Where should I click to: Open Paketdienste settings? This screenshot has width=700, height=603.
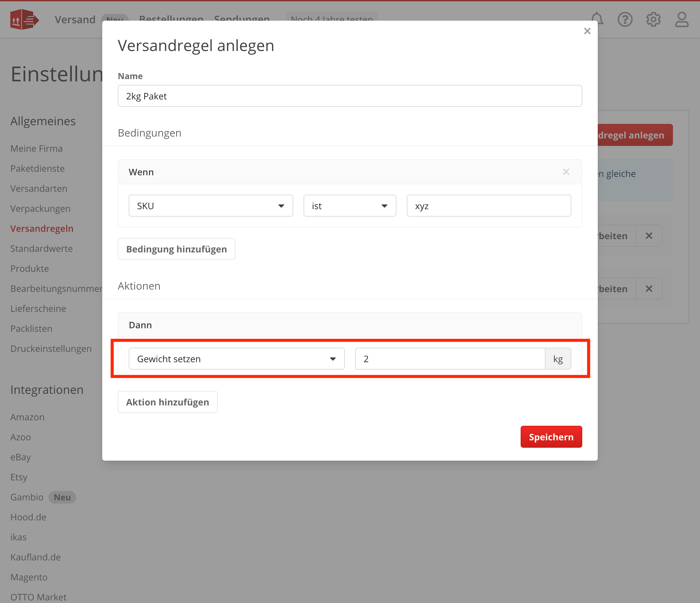(x=37, y=168)
